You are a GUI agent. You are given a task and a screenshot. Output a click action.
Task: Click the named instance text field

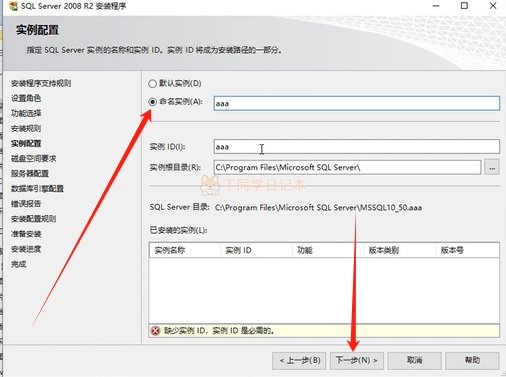point(356,103)
